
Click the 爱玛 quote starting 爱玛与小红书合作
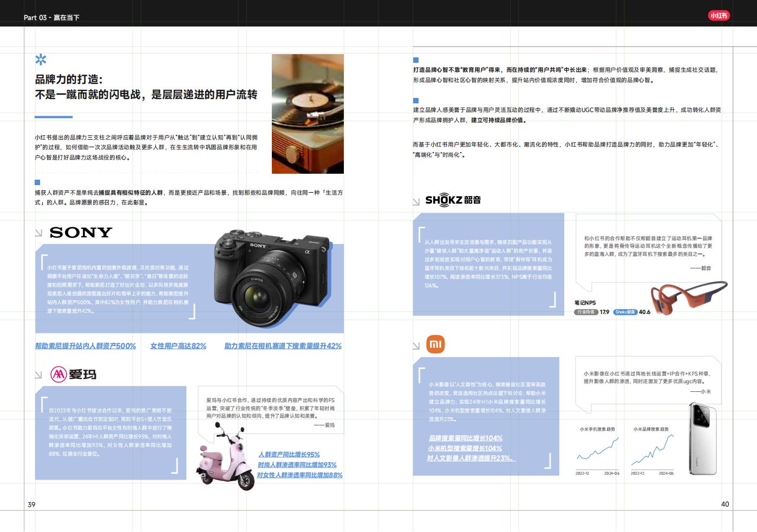tap(270, 408)
